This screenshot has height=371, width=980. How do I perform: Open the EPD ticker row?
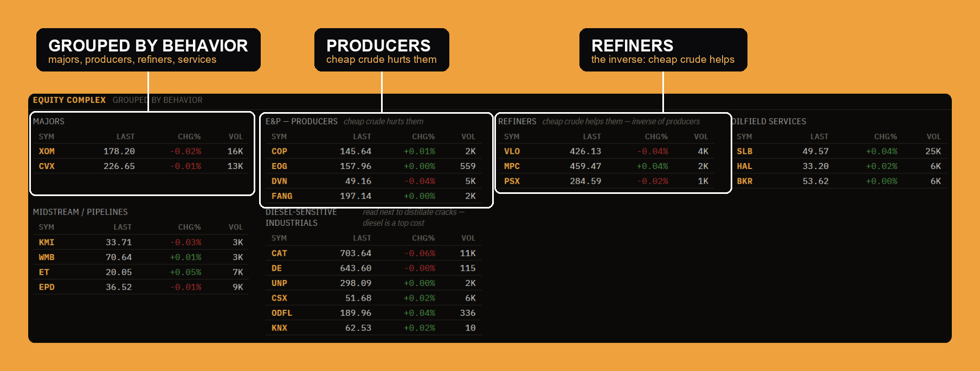[x=141, y=287]
